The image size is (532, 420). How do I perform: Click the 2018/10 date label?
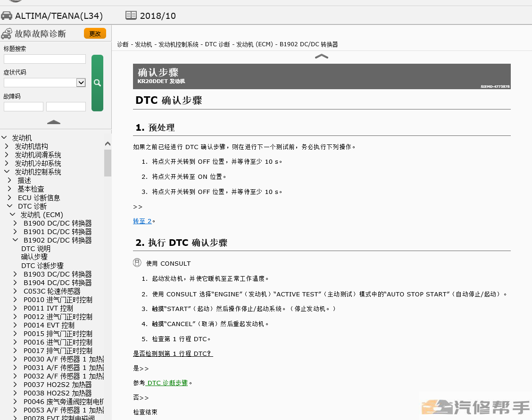[x=158, y=16]
